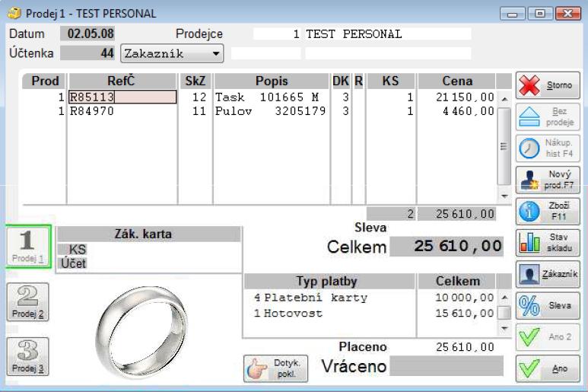Confirm with the Ano checkmark button
The height and width of the screenshot is (392, 588).
pyautogui.click(x=547, y=368)
